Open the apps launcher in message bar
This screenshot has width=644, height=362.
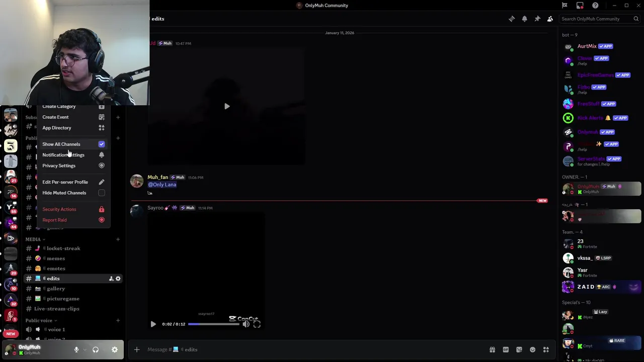coord(546,349)
